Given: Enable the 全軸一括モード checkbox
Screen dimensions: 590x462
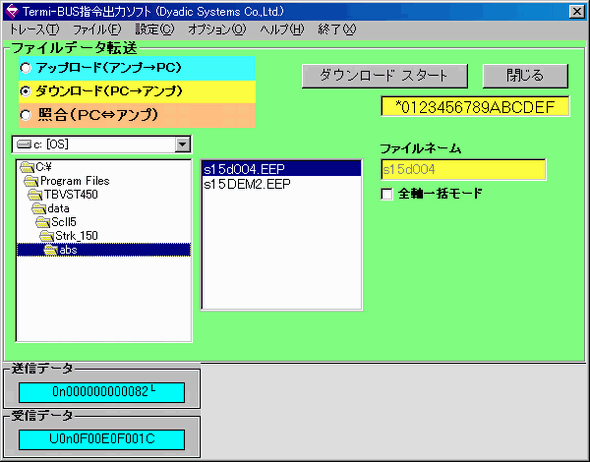Looking at the screenshot, I should pos(386,194).
